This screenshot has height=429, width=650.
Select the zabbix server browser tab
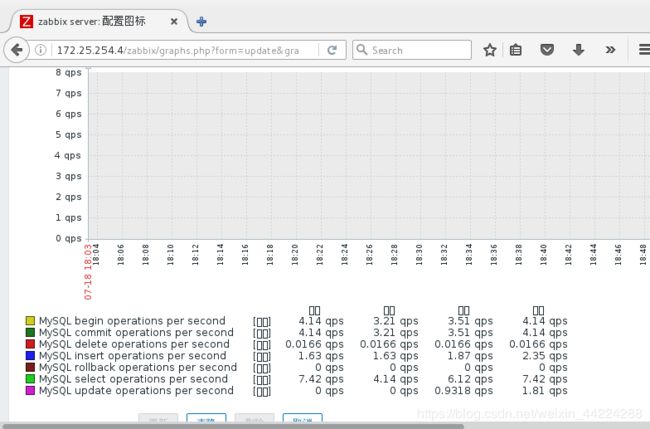coord(99,22)
